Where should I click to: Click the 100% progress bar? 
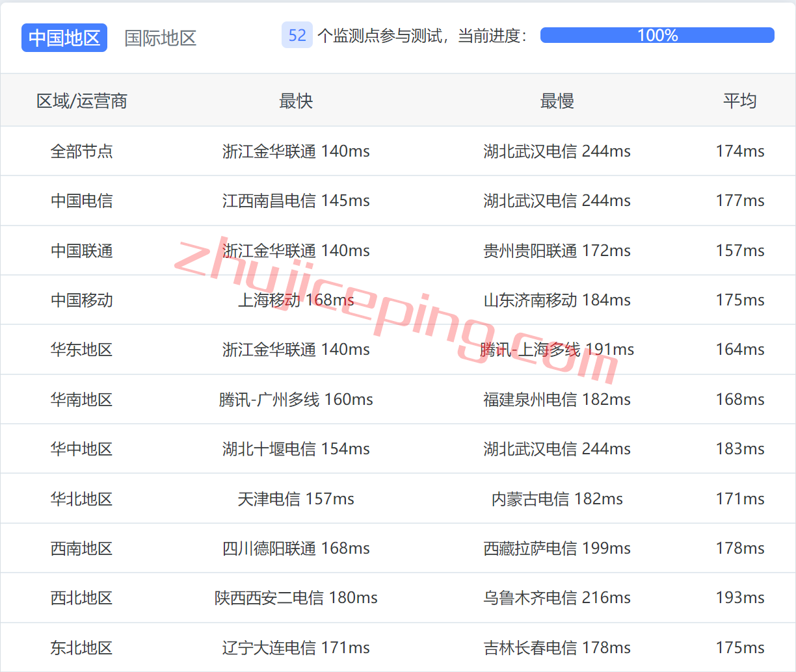[657, 35]
